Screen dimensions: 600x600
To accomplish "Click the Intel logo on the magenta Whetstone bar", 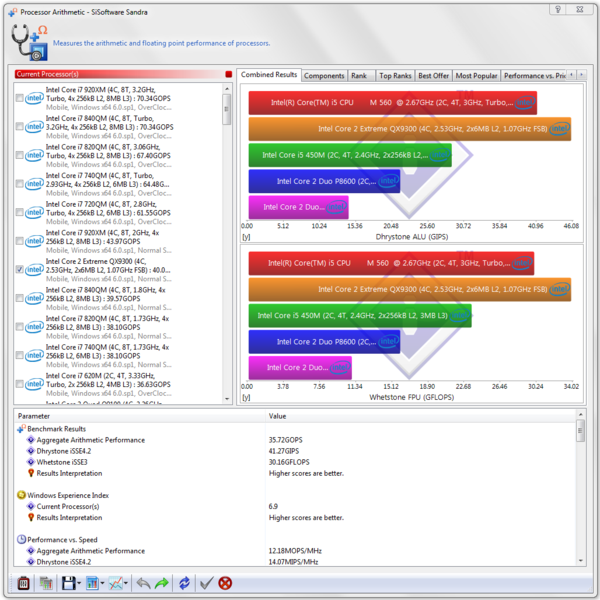I will [x=340, y=368].
